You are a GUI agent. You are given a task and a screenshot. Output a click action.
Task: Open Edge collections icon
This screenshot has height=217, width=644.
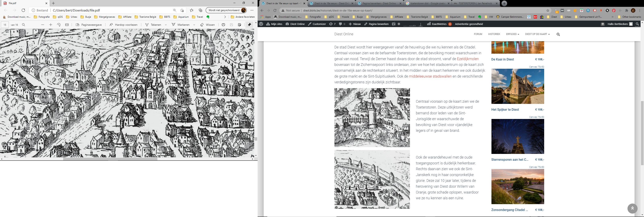200,10
